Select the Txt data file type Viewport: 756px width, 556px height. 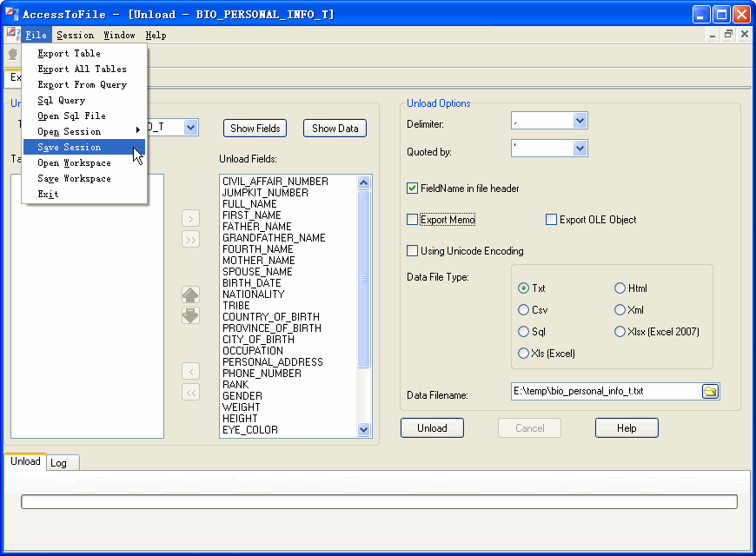coord(523,288)
